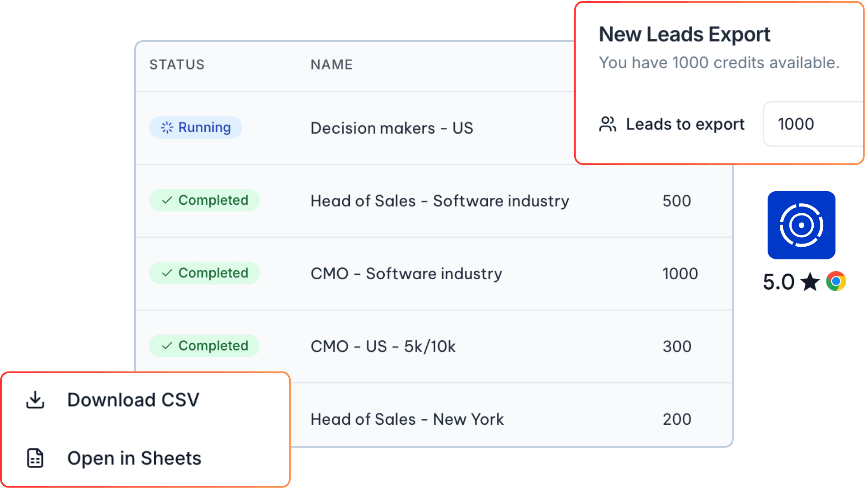Toggle Completed status on CMO - US - 5k/10k
Screen dimensions: 868x488
pyautogui.click(x=204, y=346)
